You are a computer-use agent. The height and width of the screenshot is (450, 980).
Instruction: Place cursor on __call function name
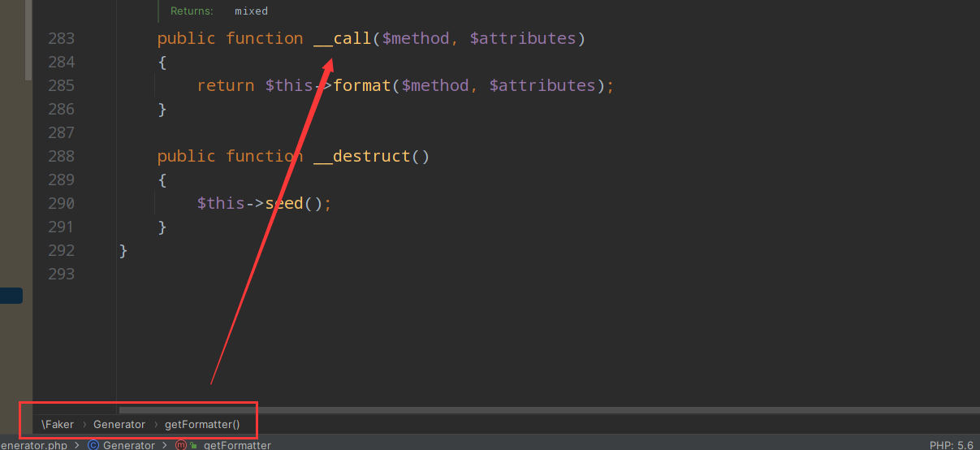342,38
